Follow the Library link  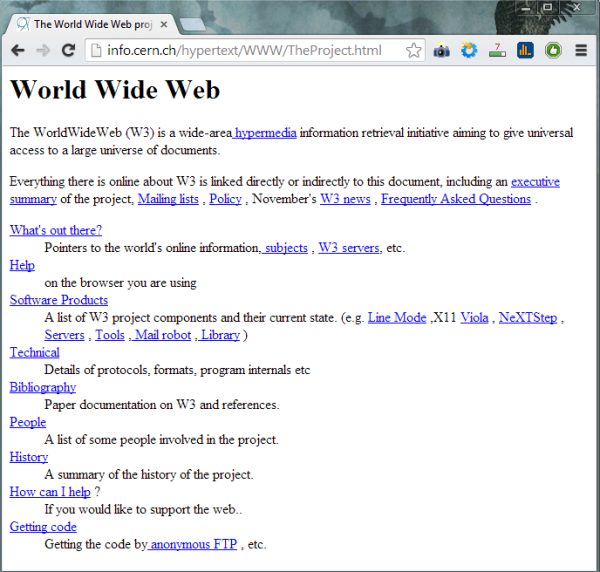tap(219, 335)
